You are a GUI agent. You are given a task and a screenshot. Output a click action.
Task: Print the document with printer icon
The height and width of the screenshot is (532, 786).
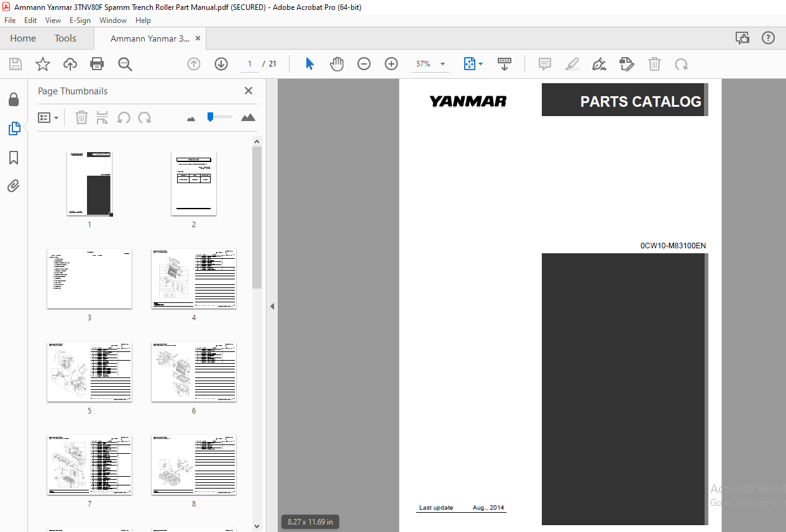[x=97, y=64]
